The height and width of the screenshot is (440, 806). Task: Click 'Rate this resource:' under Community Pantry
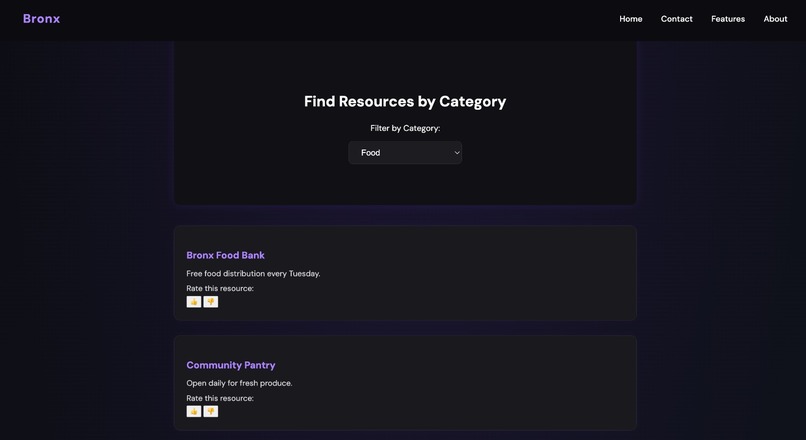point(220,398)
